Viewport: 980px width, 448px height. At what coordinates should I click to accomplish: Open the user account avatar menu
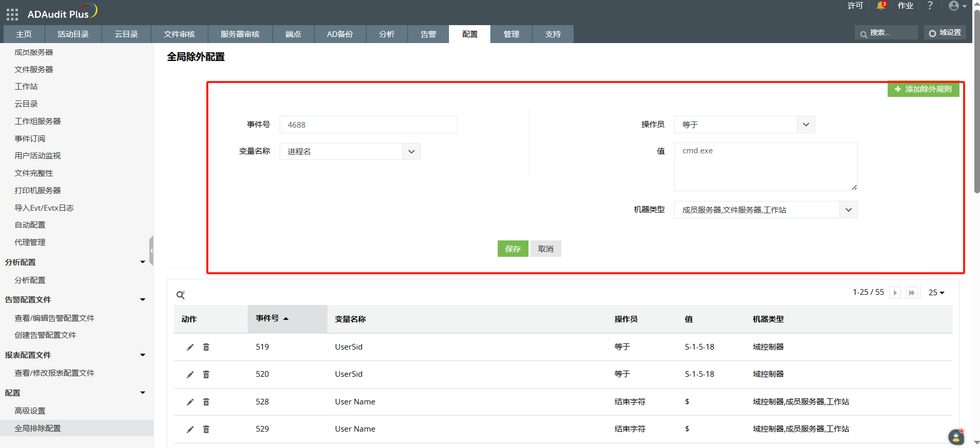[x=957, y=6]
